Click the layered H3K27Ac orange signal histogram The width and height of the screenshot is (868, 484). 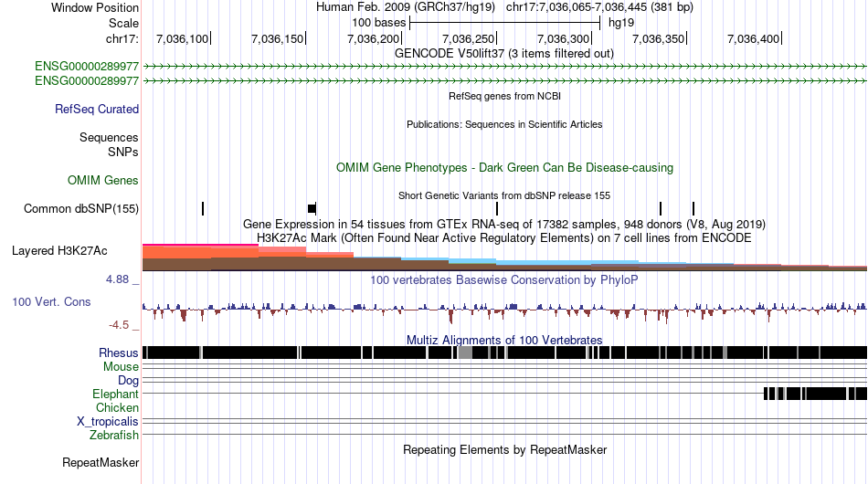click(504, 258)
